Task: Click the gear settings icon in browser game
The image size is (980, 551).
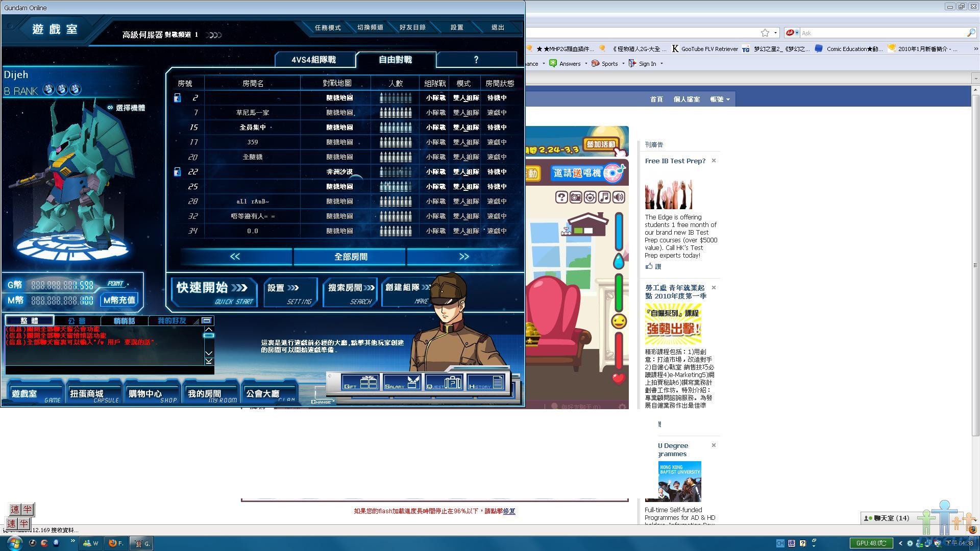Action: pyautogui.click(x=590, y=197)
